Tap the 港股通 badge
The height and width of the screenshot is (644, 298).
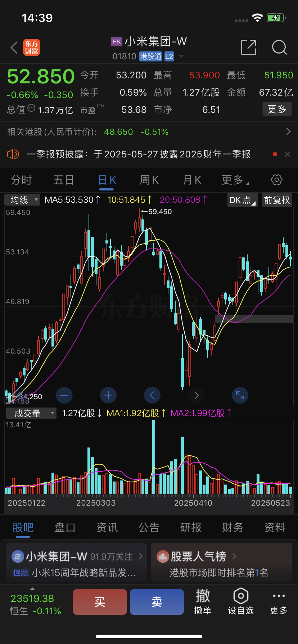pos(151,56)
